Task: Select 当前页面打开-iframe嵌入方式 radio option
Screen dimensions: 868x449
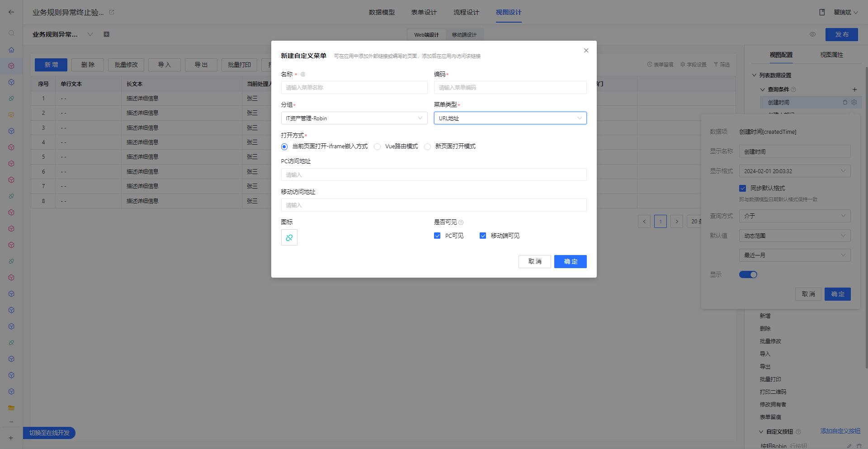Action: point(284,147)
